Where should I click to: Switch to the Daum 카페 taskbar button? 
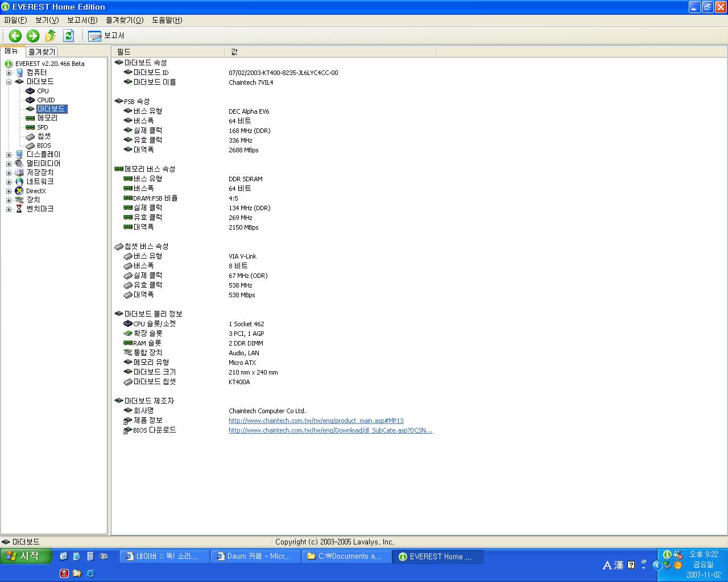(x=257, y=556)
